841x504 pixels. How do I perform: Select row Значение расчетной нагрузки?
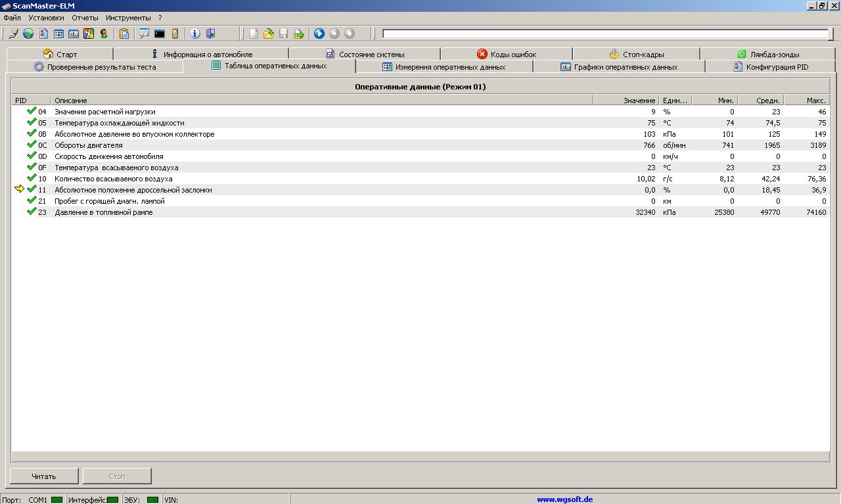(420, 112)
